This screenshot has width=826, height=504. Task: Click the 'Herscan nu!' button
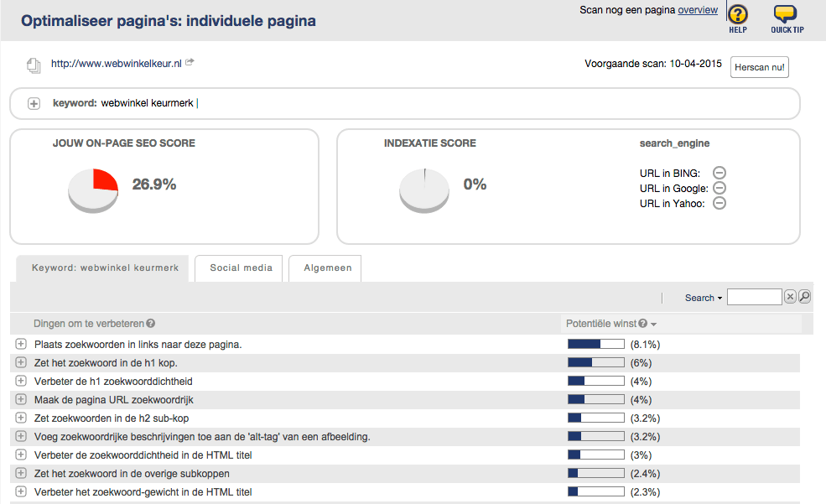[x=759, y=67]
